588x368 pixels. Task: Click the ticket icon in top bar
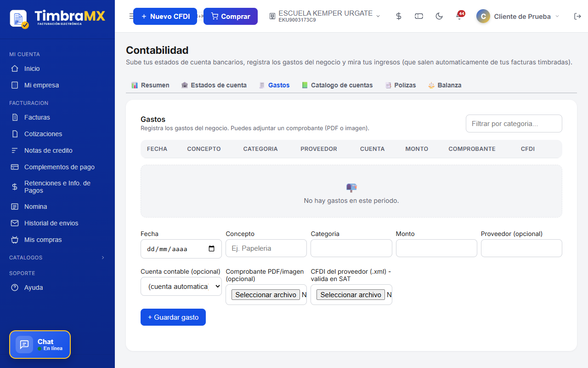[419, 17]
